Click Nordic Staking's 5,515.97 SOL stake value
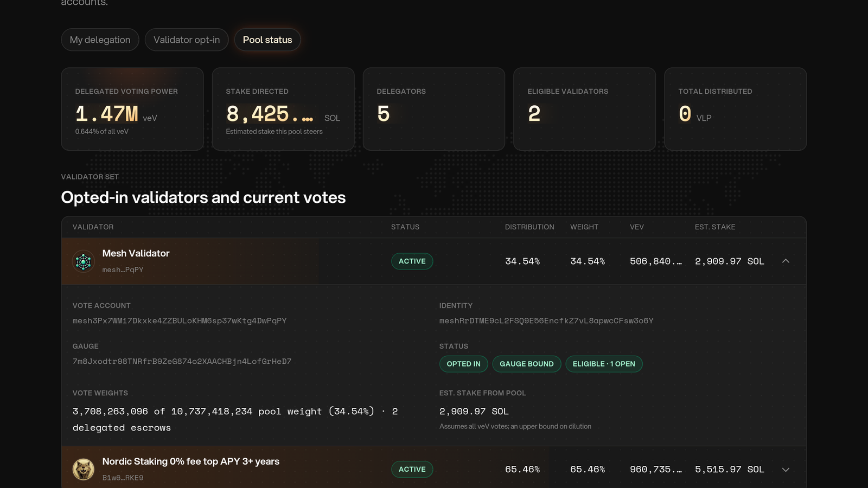Viewport: 868px width, 488px height. point(730,470)
